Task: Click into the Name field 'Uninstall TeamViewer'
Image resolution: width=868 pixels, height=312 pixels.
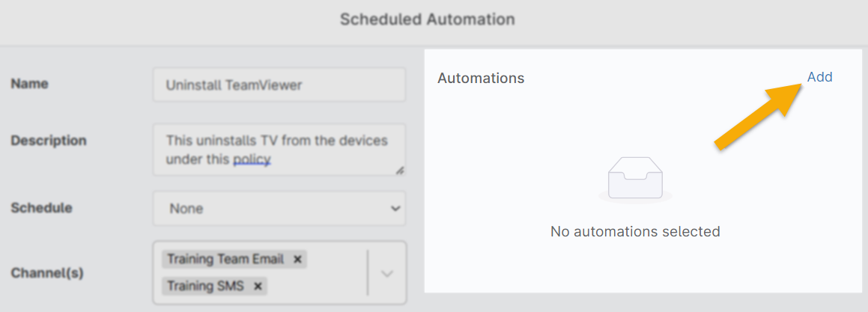Action: (279, 85)
